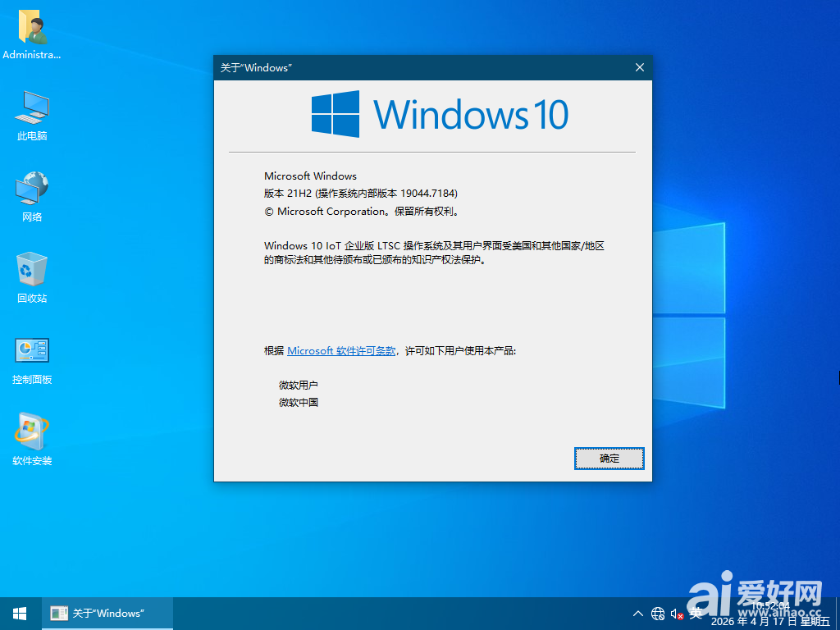Click the 确定 button
The height and width of the screenshot is (630, 840).
(x=609, y=459)
